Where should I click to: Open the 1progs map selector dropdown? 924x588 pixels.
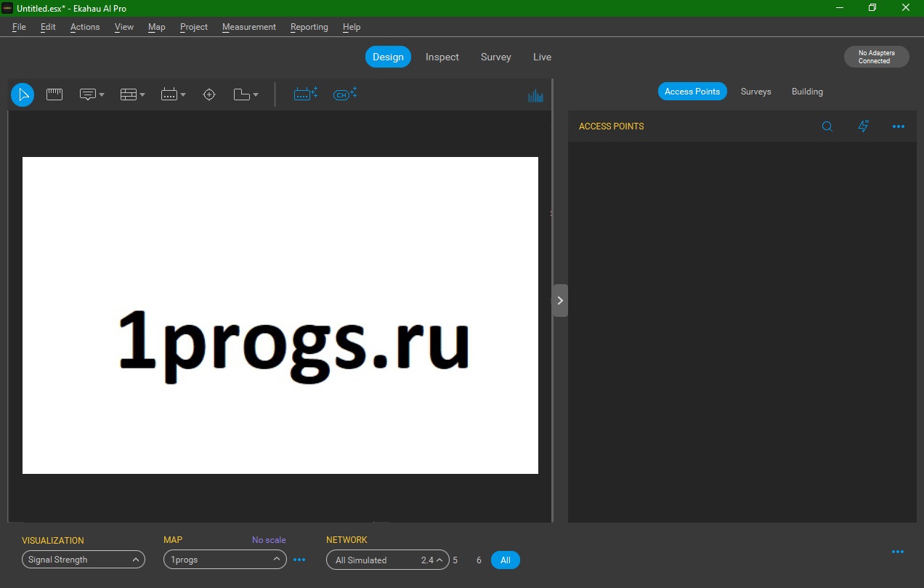pyautogui.click(x=224, y=560)
